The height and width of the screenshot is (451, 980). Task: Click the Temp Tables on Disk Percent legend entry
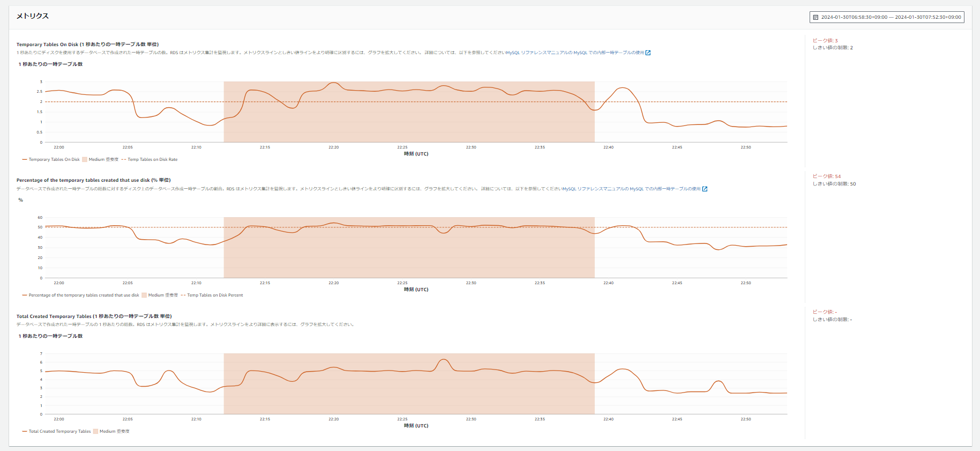pos(212,295)
